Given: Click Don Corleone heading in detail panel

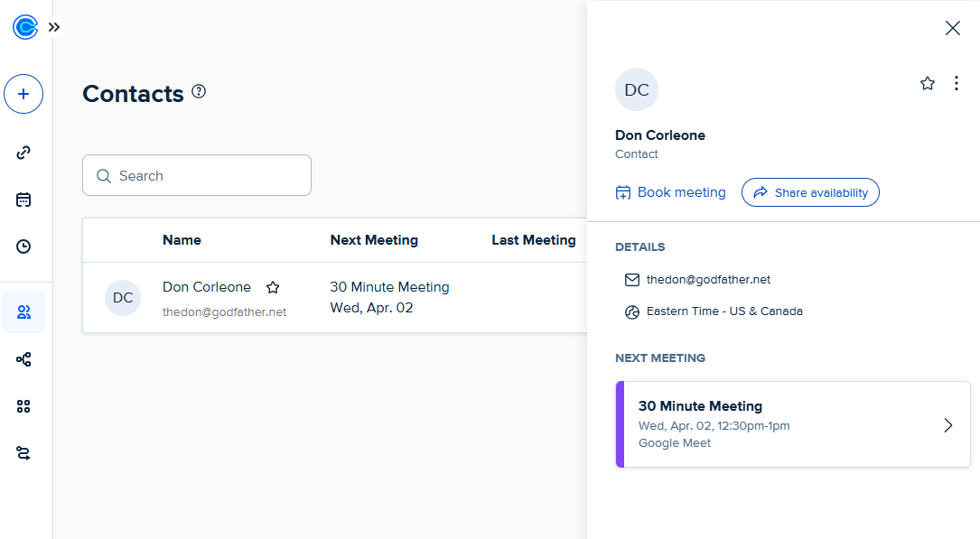Looking at the screenshot, I should point(660,135).
